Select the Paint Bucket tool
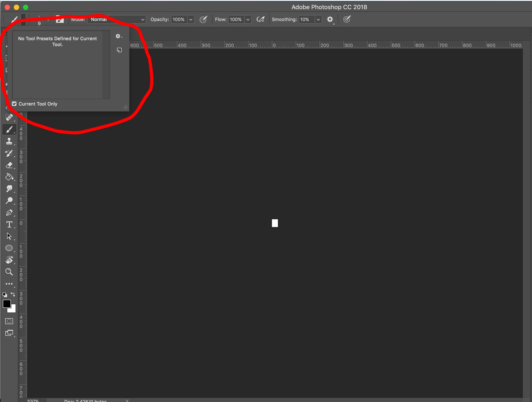 9,177
